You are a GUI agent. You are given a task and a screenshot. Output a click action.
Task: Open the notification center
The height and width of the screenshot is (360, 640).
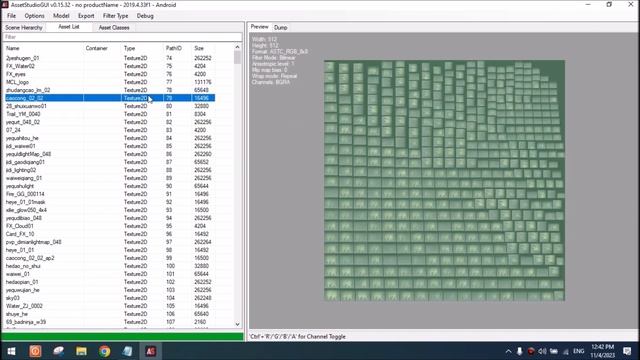tap(627, 351)
